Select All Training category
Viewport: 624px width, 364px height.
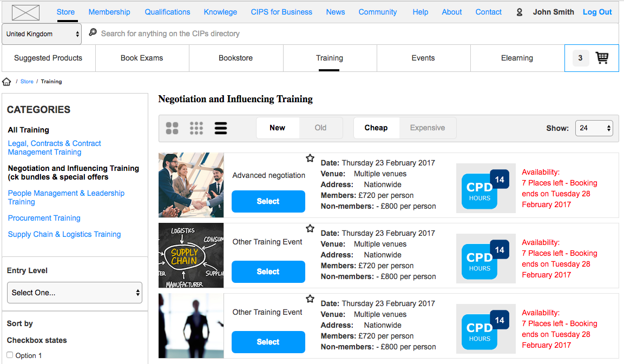click(28, 130)
